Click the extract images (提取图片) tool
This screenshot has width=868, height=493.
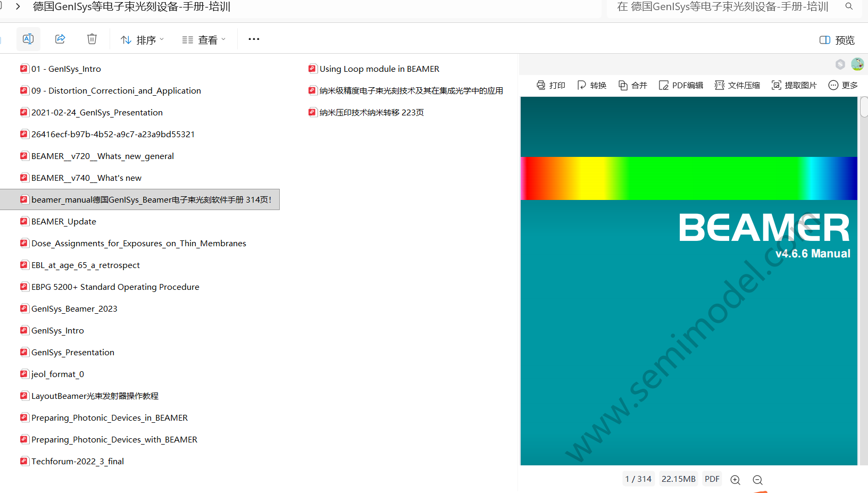click(x=794, y=85)
